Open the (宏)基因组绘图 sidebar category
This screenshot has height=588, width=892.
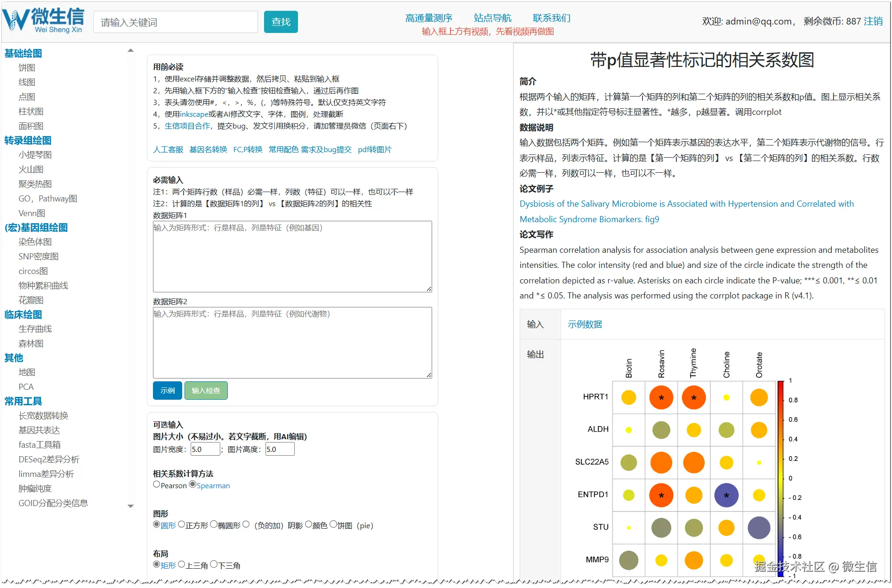pyautogui.click(x=36, y=227)
